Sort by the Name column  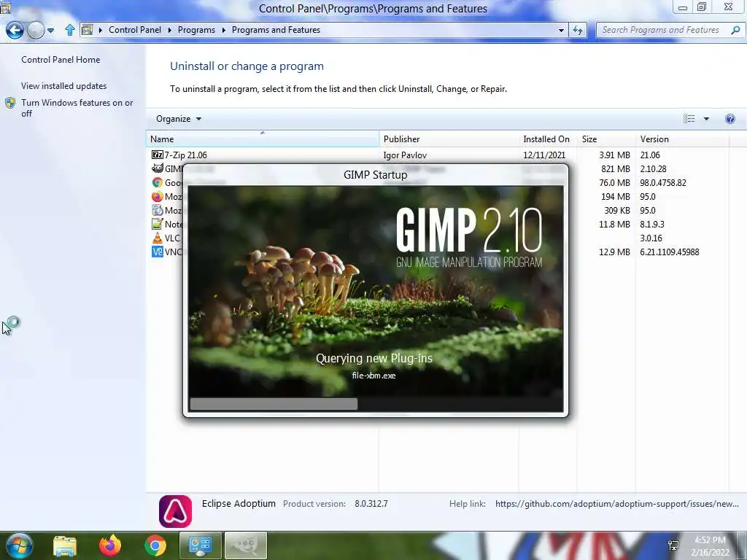pos(262,139)
